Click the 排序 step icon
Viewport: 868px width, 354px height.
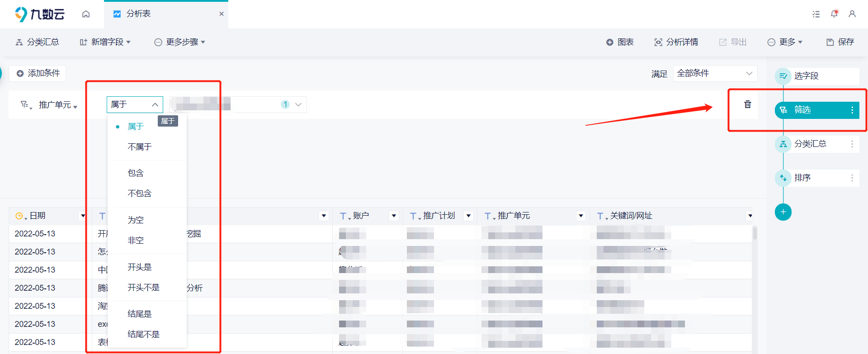tap(783, 178)
